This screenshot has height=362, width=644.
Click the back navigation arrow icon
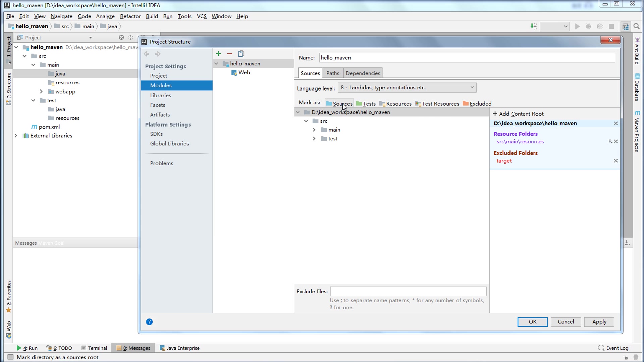[x=146, y=54]
